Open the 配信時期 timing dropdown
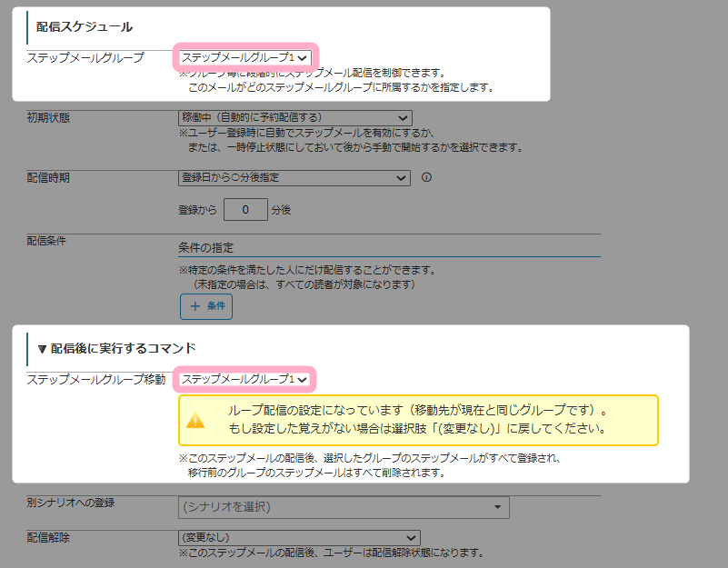 coord(294,178)
